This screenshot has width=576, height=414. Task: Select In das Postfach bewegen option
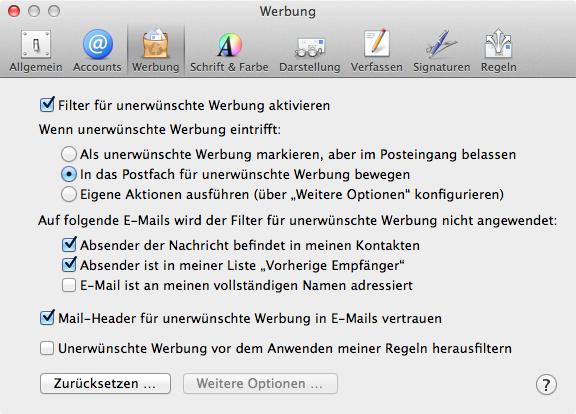[x=69, y=174]
